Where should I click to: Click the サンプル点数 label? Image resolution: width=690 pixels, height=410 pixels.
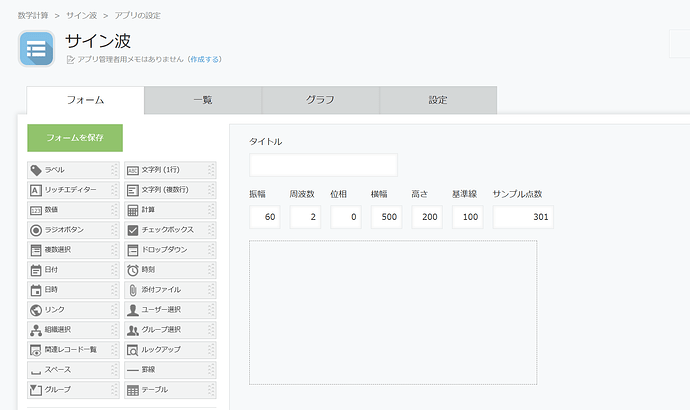(x=518, y=194)
